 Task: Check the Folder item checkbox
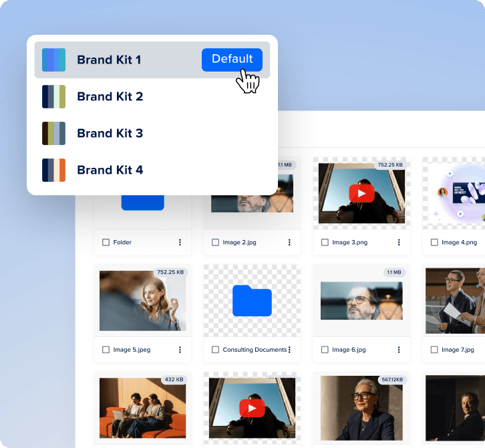106,242
